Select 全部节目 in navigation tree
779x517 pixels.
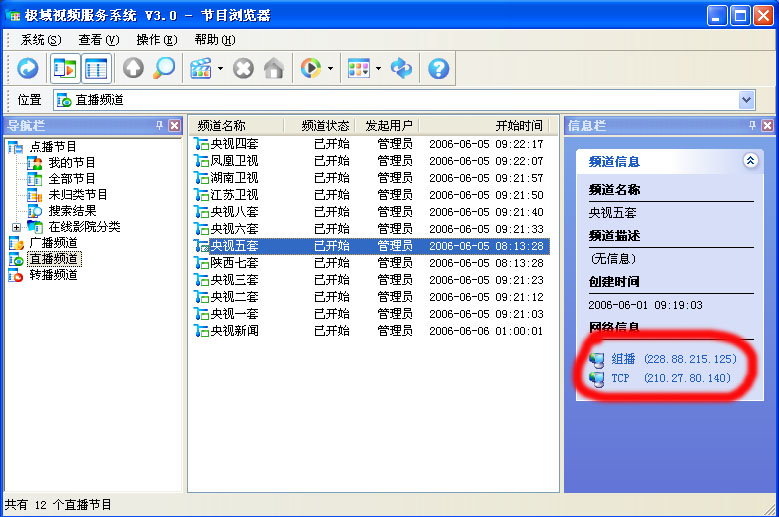click(72, 178)
